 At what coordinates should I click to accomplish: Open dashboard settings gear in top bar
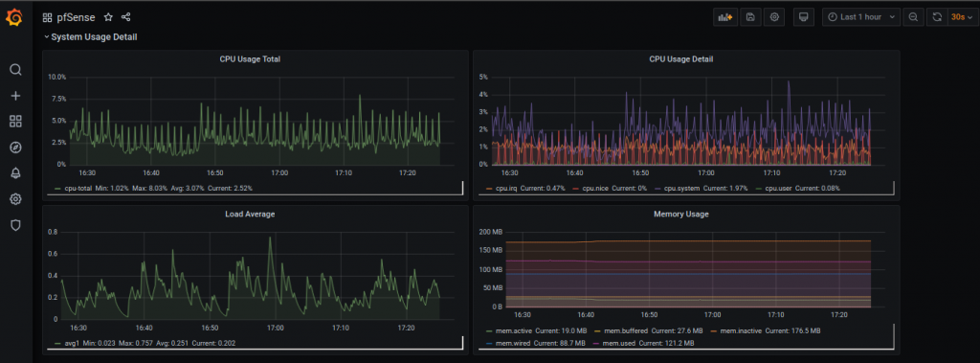coord(774,17)
